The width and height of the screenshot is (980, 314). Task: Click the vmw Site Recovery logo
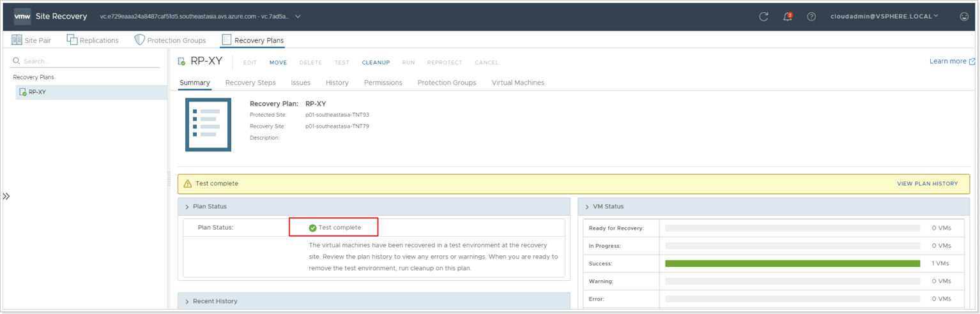[x=22, y=17]
